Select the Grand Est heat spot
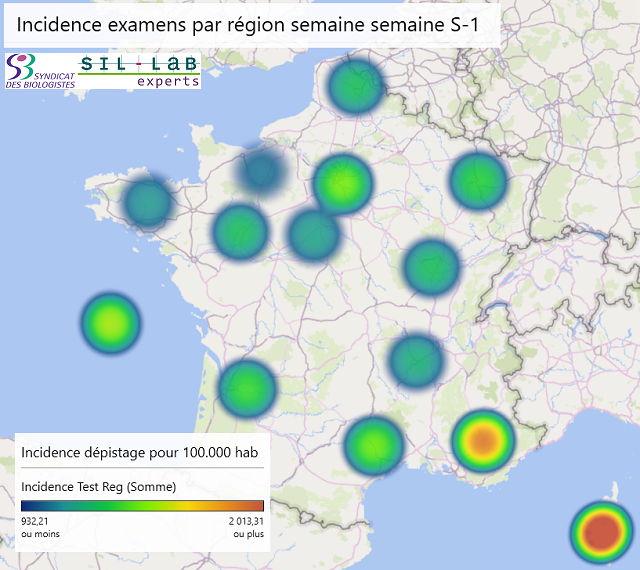This screenshot has width=640, height=570. coord(478,181)
